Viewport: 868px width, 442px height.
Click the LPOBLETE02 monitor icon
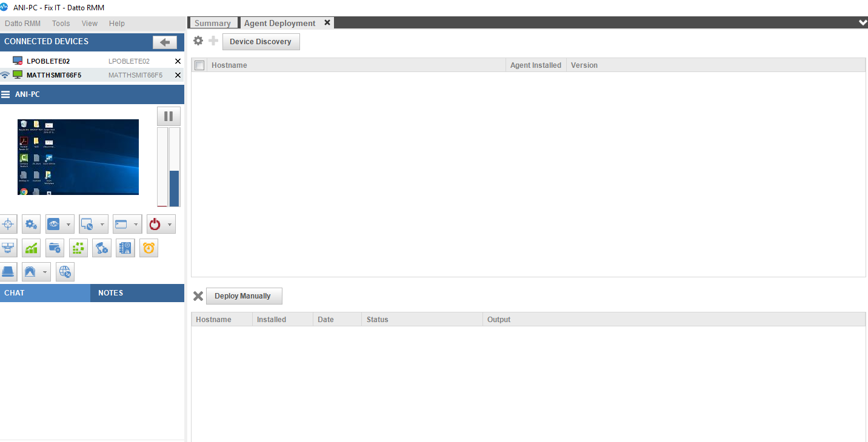[18, 61]
